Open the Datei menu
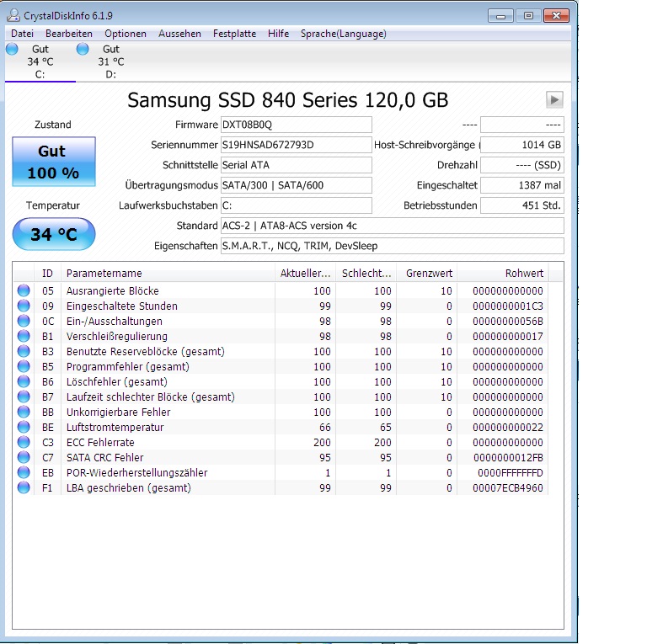This screenshot has height=644, width=647. 22,34
